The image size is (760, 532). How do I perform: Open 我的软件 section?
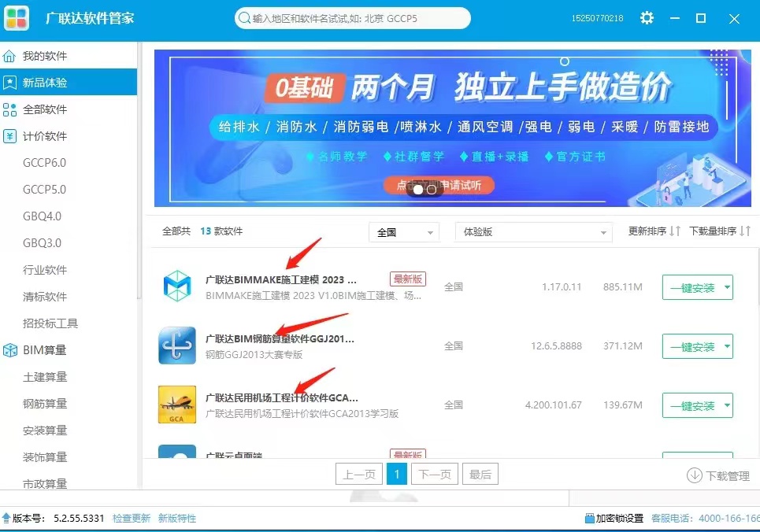pos(69,56)
